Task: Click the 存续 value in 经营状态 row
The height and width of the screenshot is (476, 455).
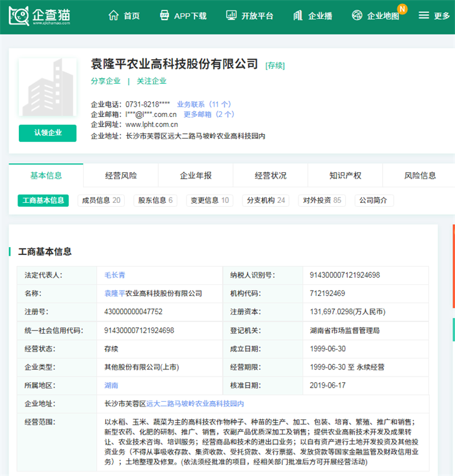Action: click(111, 349)
